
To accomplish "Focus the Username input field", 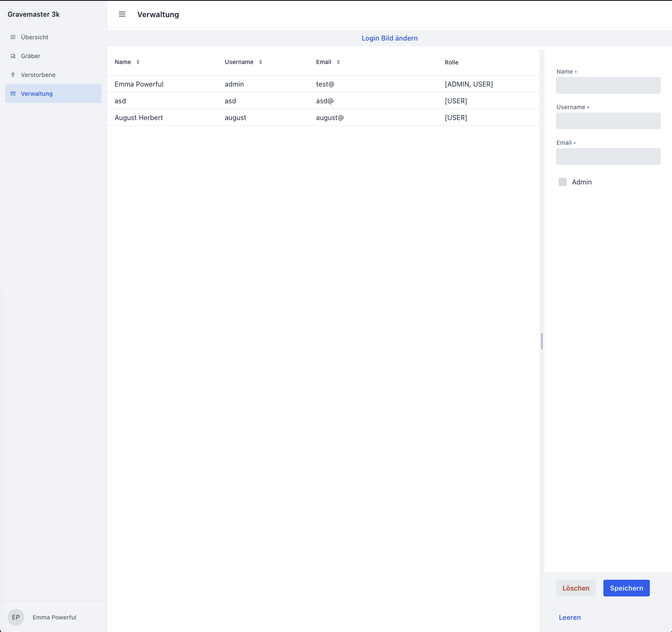I will [608, 121].
